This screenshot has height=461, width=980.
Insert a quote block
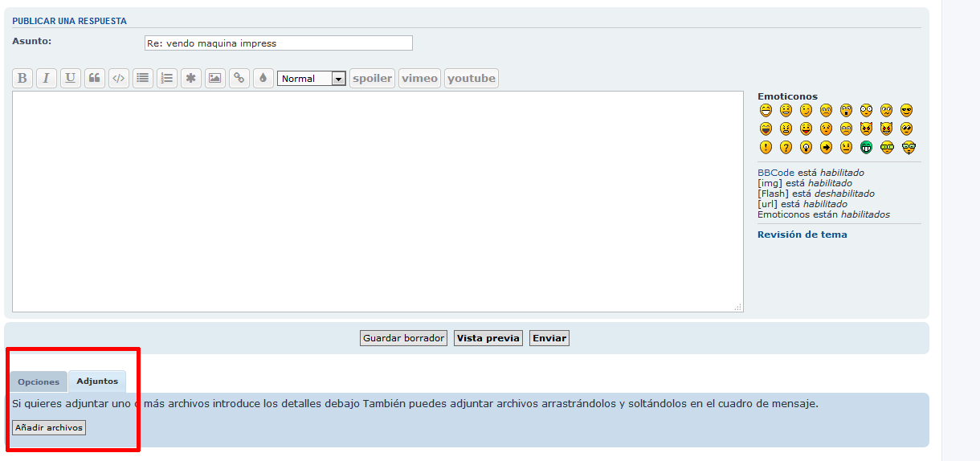click(x=95, y=78)
